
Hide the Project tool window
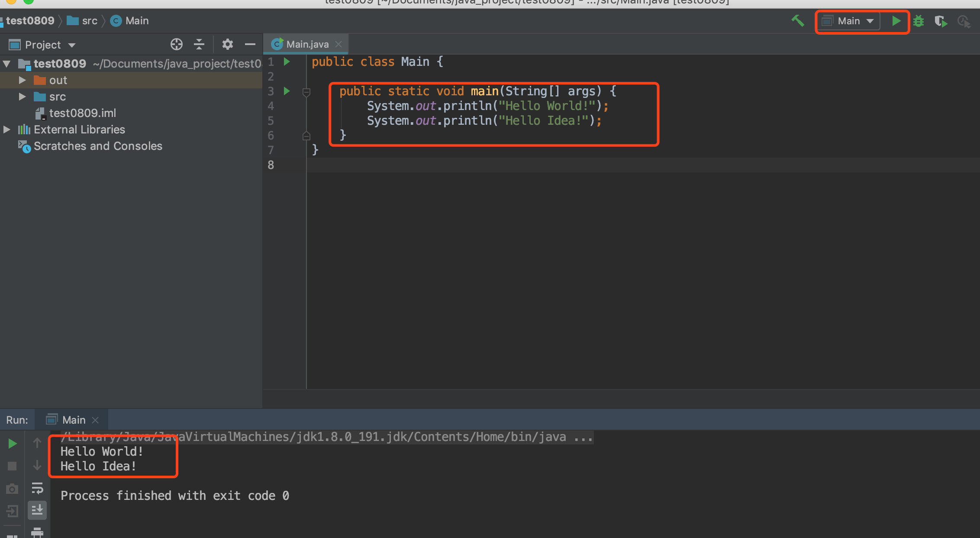point(250,44)
